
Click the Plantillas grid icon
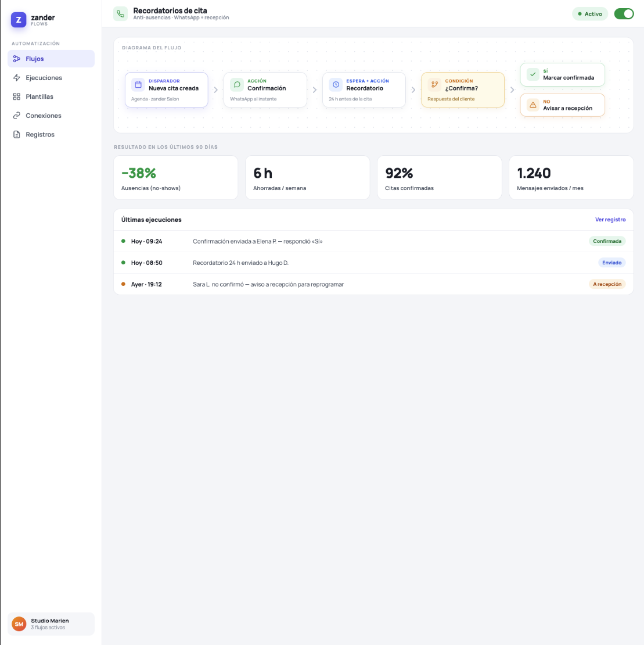[x=16, y=96]
